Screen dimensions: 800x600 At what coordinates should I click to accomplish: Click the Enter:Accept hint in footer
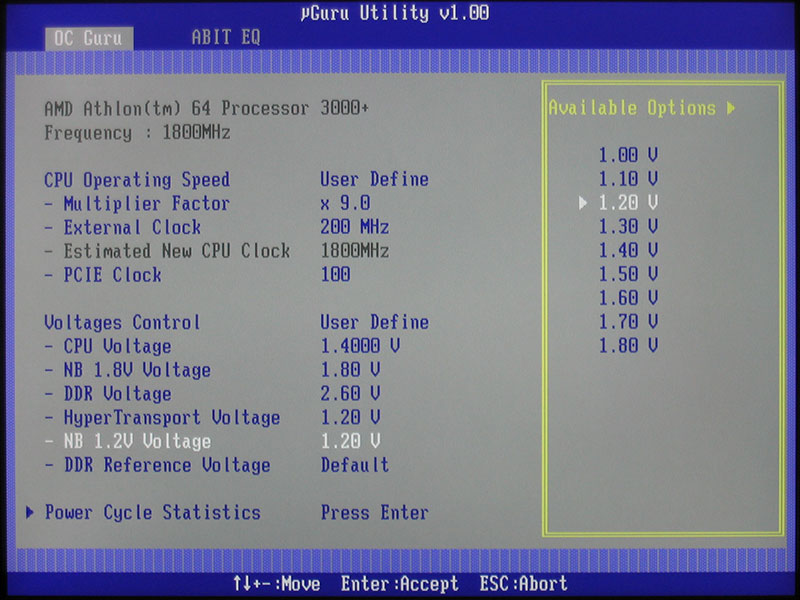pyautogui.click(x=399, y=584)
